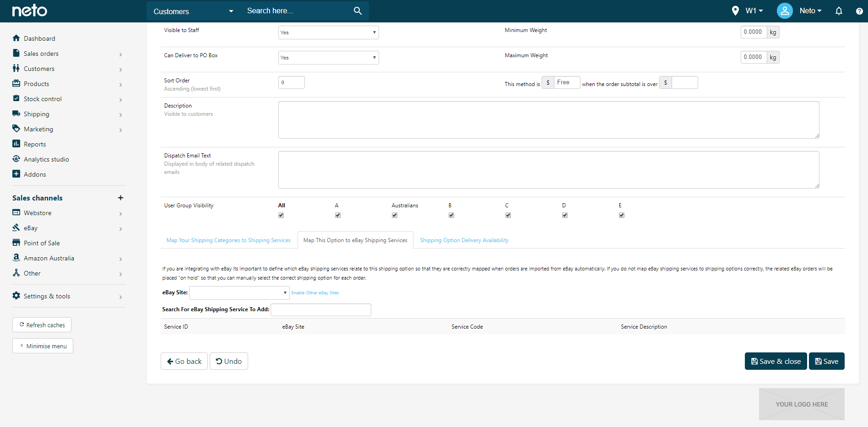Click the Marketing tag icon
The image size is (868, 427).
16,129
